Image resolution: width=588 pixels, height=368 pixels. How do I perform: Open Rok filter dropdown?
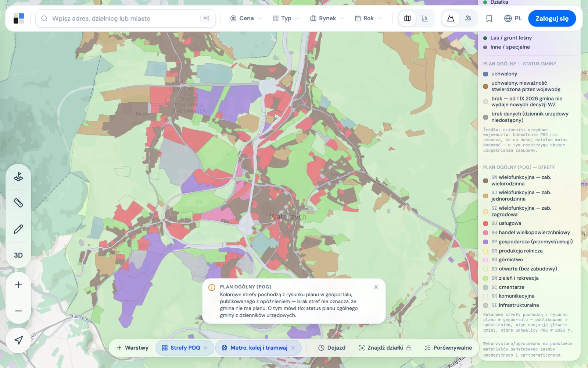(368, 18)
